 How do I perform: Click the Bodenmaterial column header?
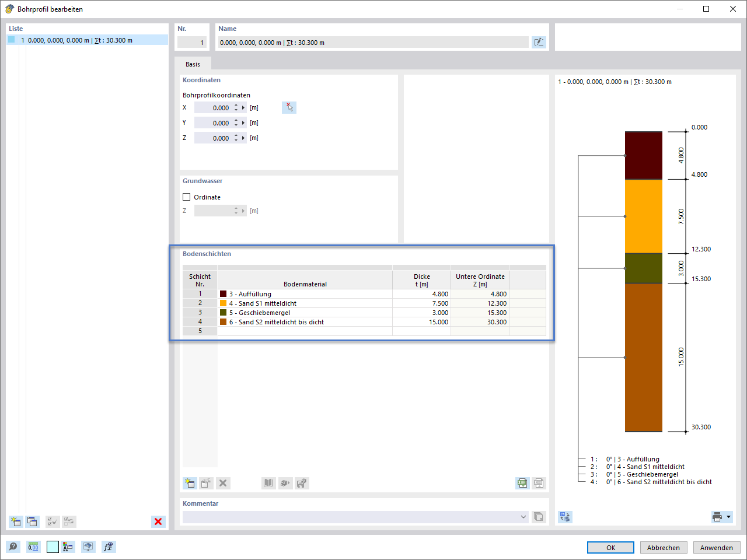(x=305, y=280)
